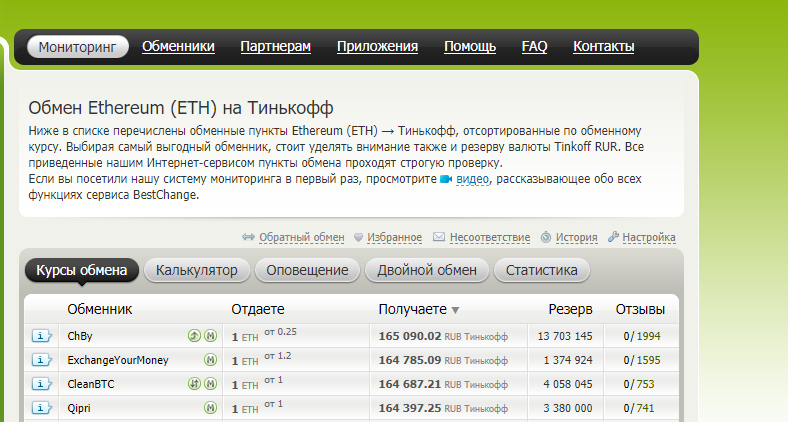
Task: Open info icon for Qipri row
Action: coord(42,408)
